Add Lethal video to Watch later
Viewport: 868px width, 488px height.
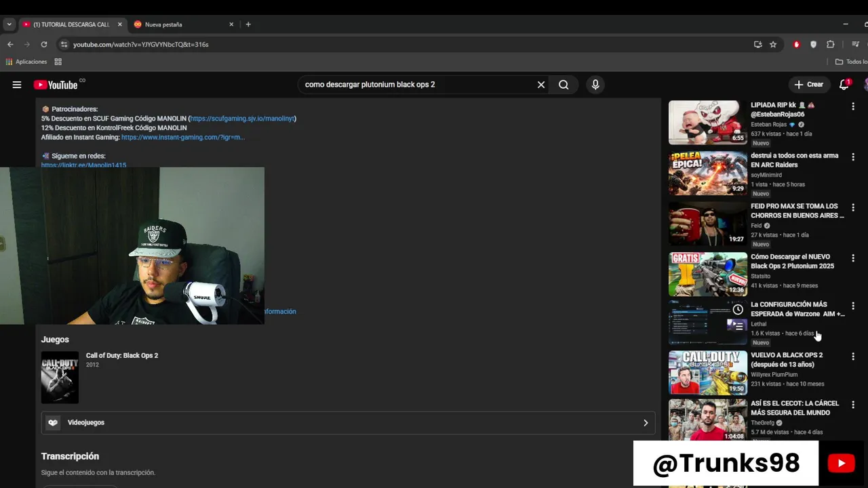[738, 309]
